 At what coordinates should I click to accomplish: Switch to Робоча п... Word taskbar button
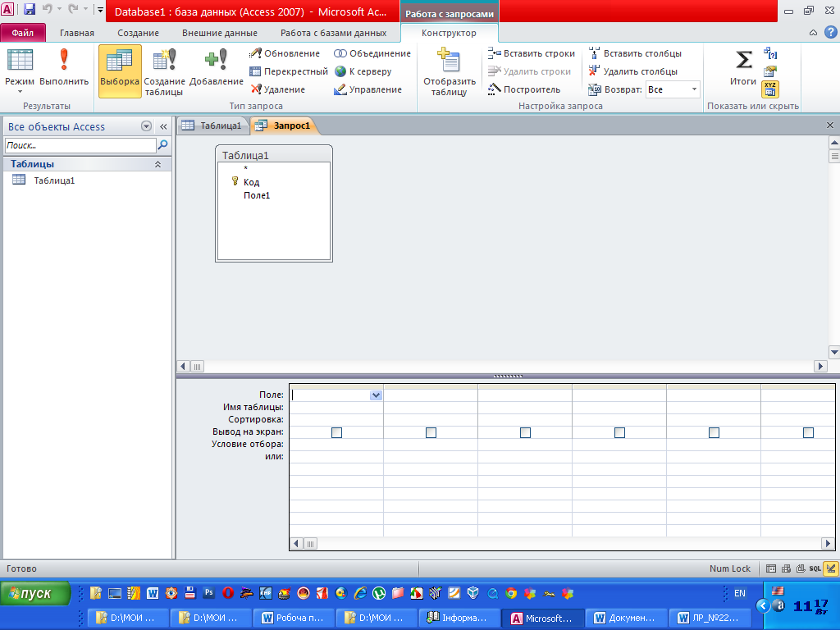(294, 618)
